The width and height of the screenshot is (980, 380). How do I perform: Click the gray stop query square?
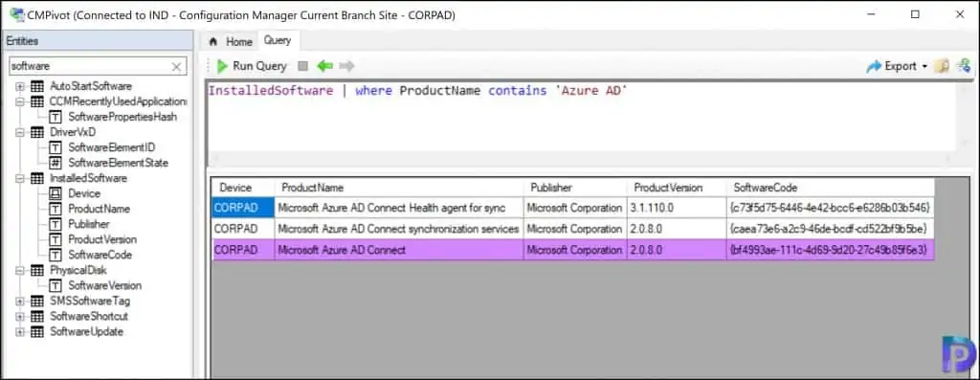coord(303,66)
